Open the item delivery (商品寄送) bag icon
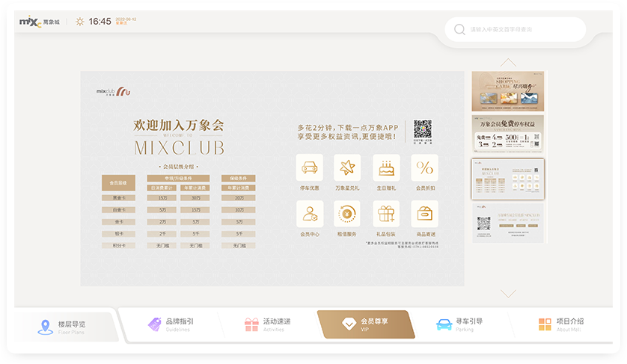627x364 pixels. (424, 214)
